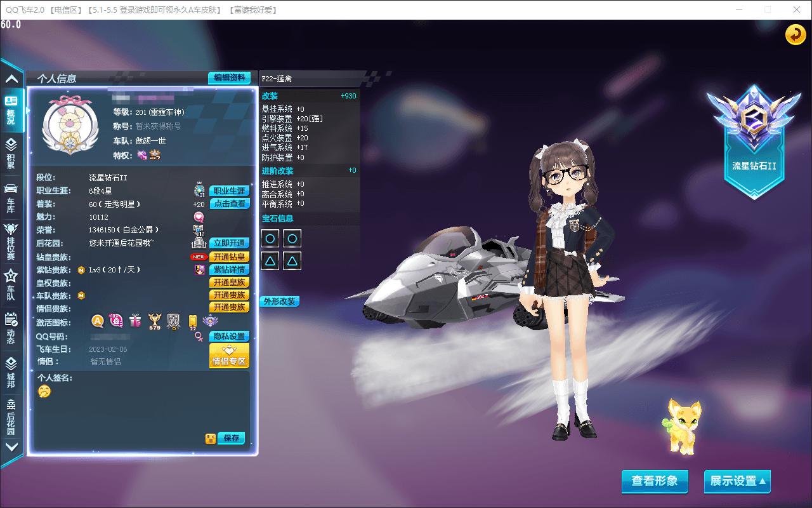Image resolution: width=812 pixels, height=508 pixels.
Task: Click the honor badge icon numbered 12
Action: (x=199, y=230)
